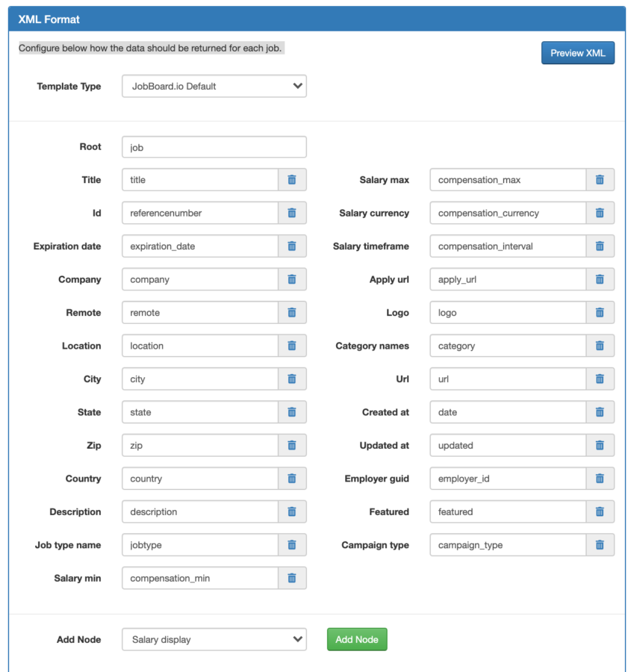This screenshot has height=672, width=634.
Task: Remove the Id referencenumber node
Action: coord(291,213)
